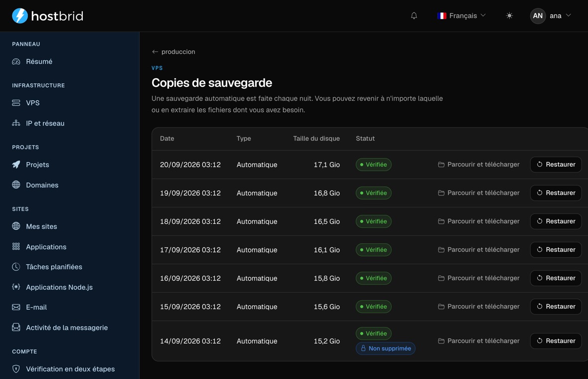Image resolution: width=588 pixels, height=379 pixels.
Task: Go to VPS in the sidebar
Action: pyautogui.click(x=32, y=103)
